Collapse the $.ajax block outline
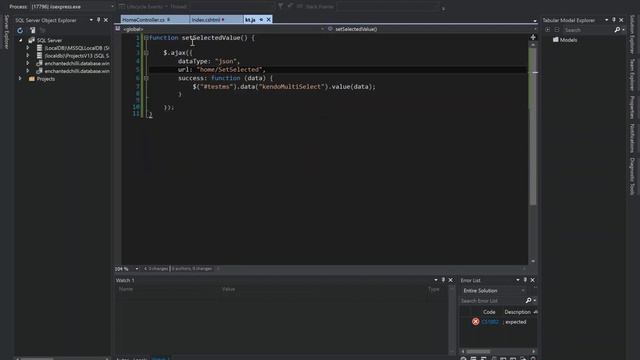The image size is (640, 360). (x=146, y=53)
